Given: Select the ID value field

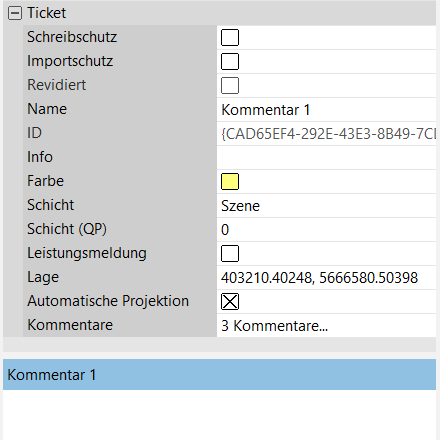Looking at the screenshot, I should tap(326, 134).
